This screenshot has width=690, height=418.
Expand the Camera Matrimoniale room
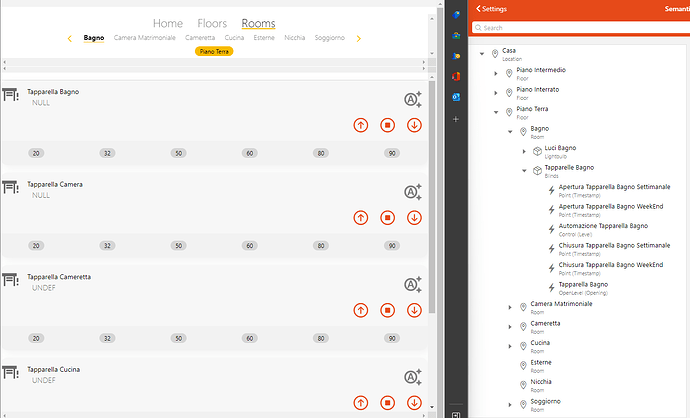coord(510,307)
